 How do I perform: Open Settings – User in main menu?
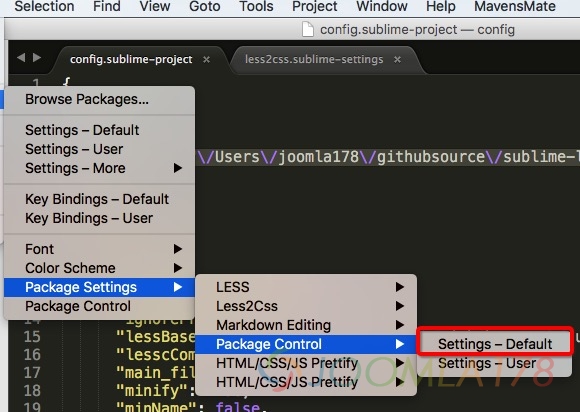point(99,149)
